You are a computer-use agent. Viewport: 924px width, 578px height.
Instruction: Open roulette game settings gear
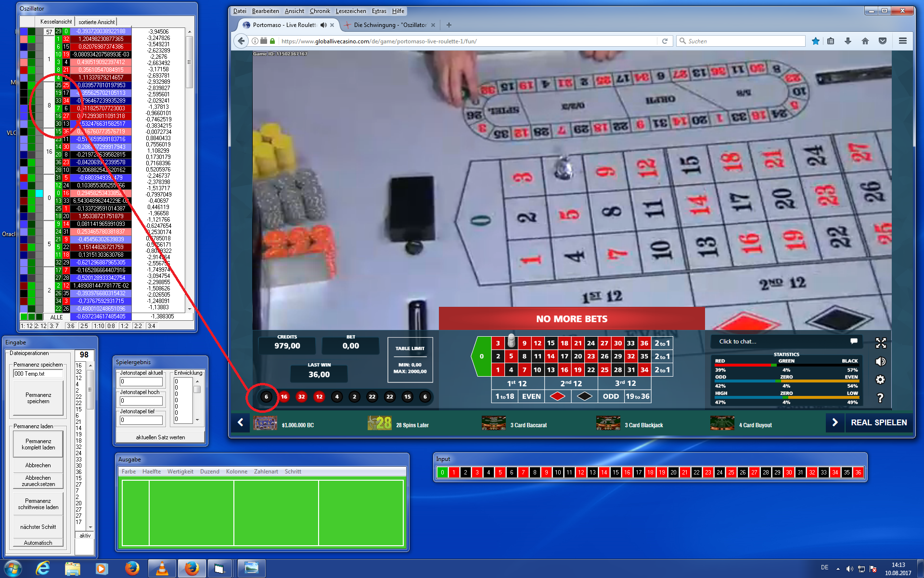tap(880, 380)
